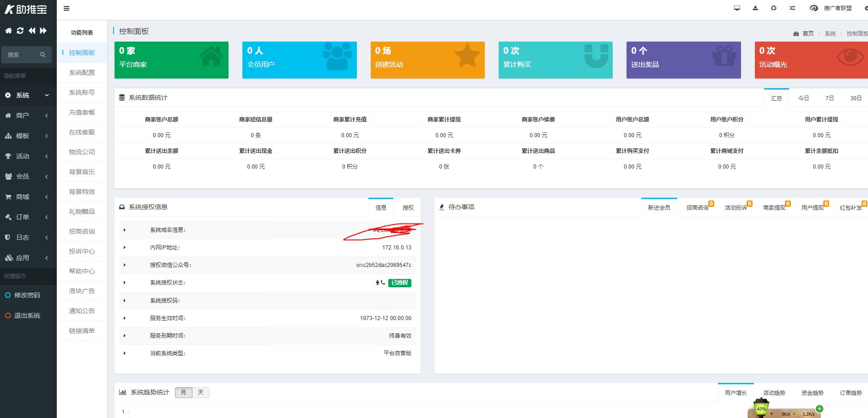This screenshot has width=868, height=418.
Task: Open the 授权 tab
Action: point(408,208)
